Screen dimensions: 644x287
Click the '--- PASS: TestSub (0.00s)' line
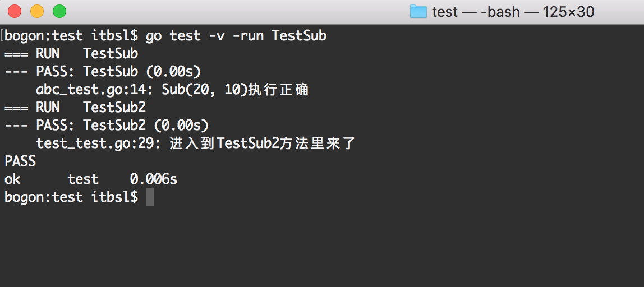[103, 72]
